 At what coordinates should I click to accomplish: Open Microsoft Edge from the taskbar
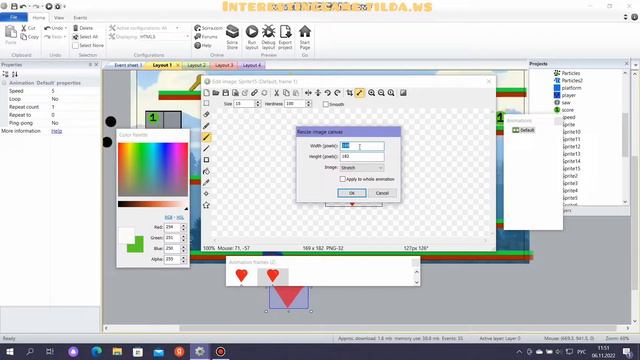click(96, 351)
